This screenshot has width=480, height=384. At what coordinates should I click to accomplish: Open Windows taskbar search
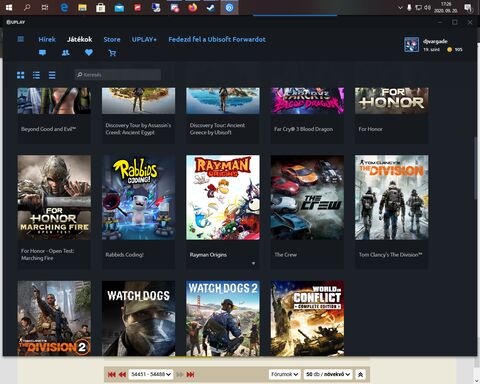click(27, 7)
